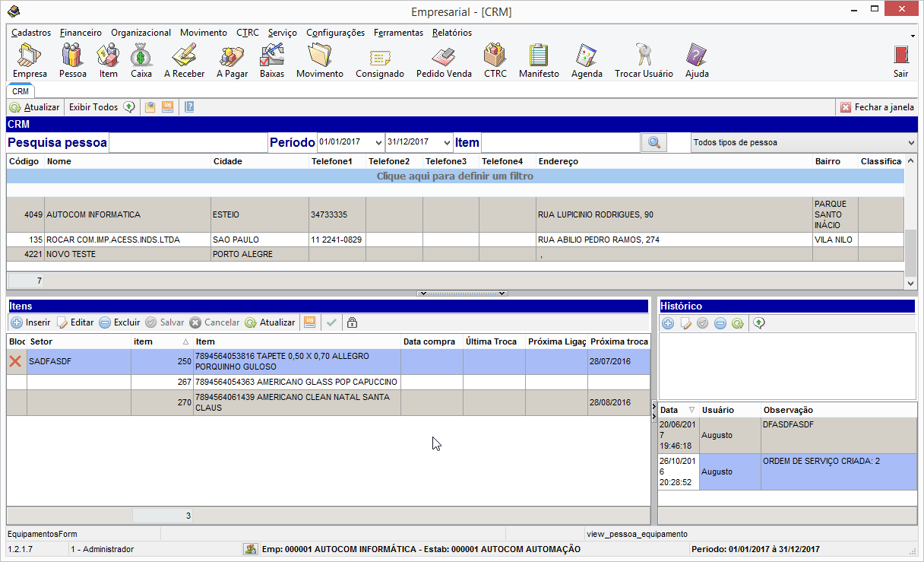Viewport: 924px width, 562px height.
Task: Add a new Histórico entry with plus icon
Action: [668, 323]
